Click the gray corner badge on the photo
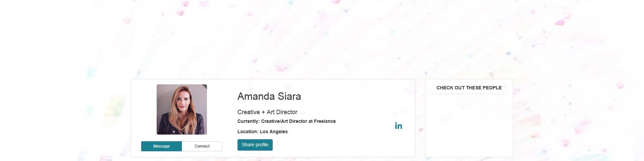Image resolution: width=644 pixels, height=161 pixels. tap(205, 86)
